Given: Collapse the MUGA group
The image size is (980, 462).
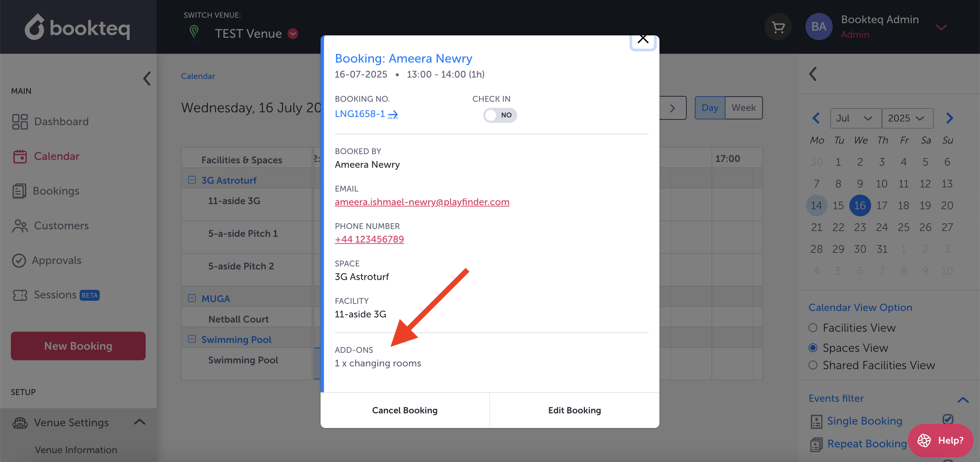Looking at the screenshot, I should click(x=192, y=298).
